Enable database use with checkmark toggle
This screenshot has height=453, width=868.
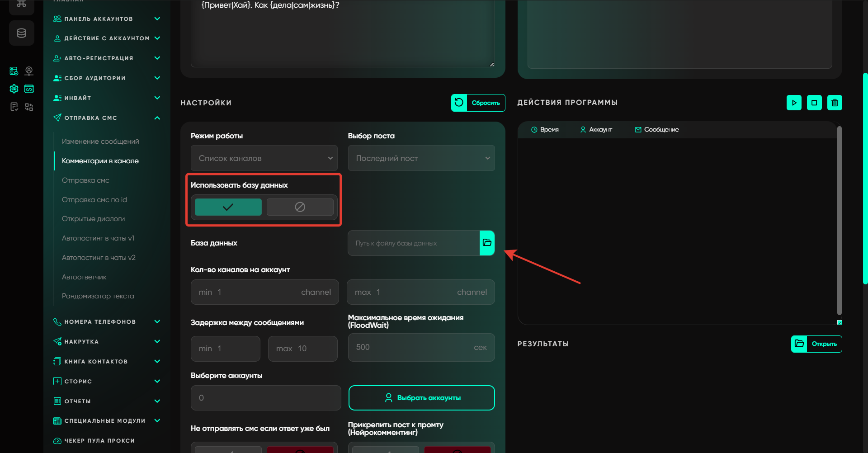228,207
